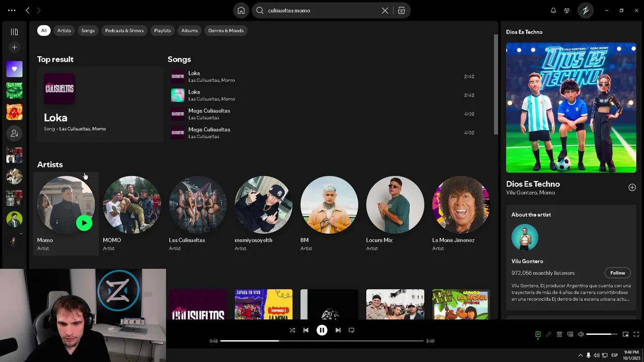Go back with the left arrow
The height and width of the screenshot is (362, 644).
point(28,10)
